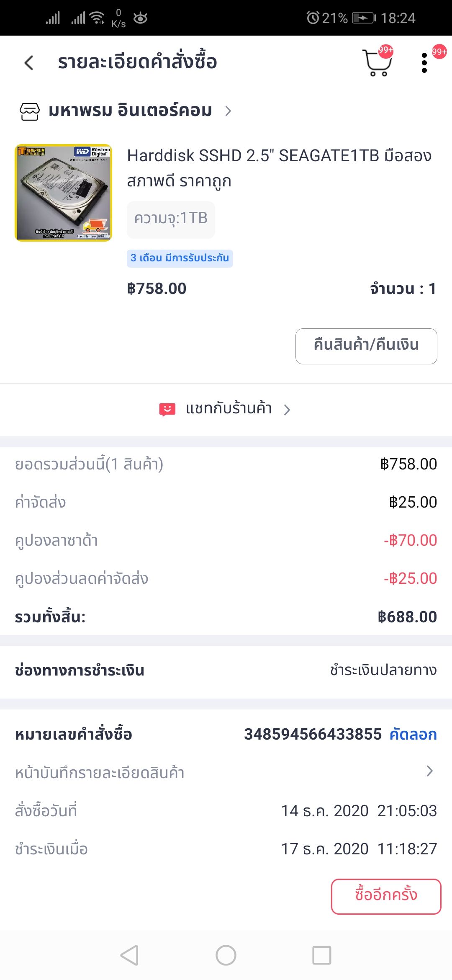Tap Android back navigation triangle
Image resolution: width=452 pixels, height=980 pixels.
[x=130, y=955]
